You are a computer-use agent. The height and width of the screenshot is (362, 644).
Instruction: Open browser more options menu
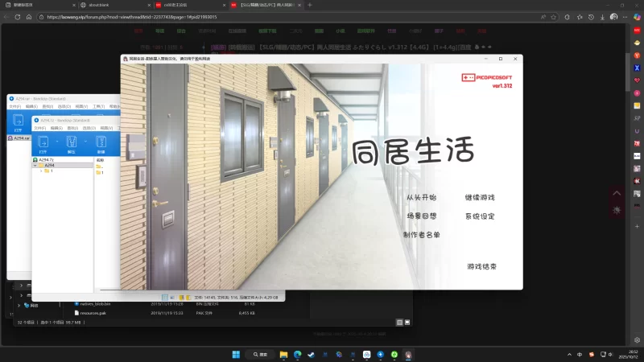coord(625,17)
